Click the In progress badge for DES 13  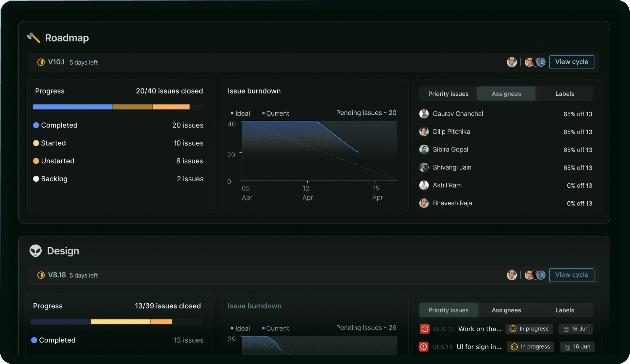pos(529,329)
